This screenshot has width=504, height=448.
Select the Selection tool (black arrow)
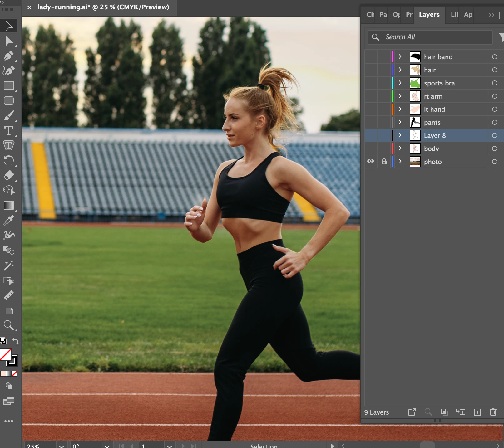click(x=9, y=26)
